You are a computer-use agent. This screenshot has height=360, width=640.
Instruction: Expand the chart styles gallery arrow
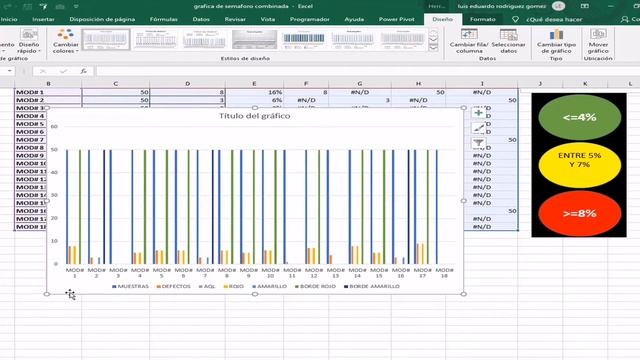pos(433,47)
